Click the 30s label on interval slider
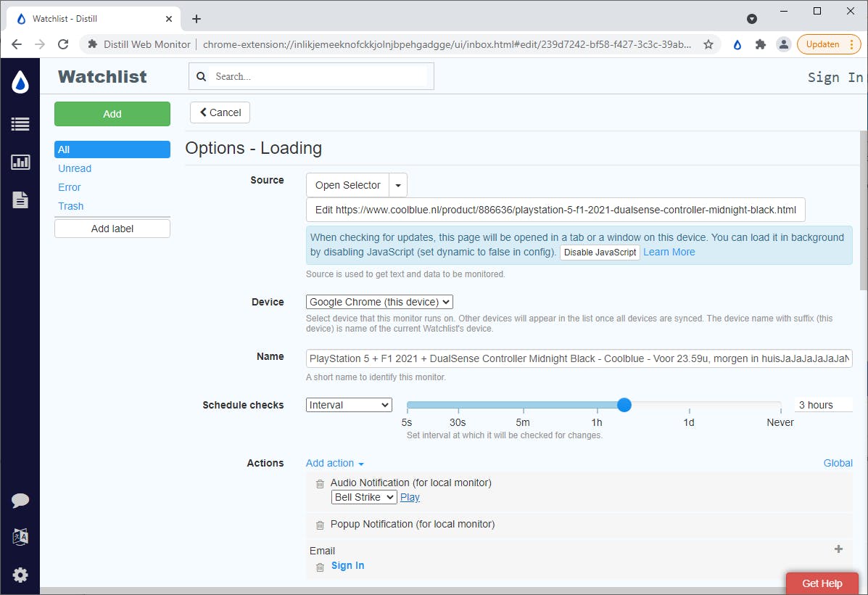The height and width of the screenshot is (595, 868). pos(458,422)
